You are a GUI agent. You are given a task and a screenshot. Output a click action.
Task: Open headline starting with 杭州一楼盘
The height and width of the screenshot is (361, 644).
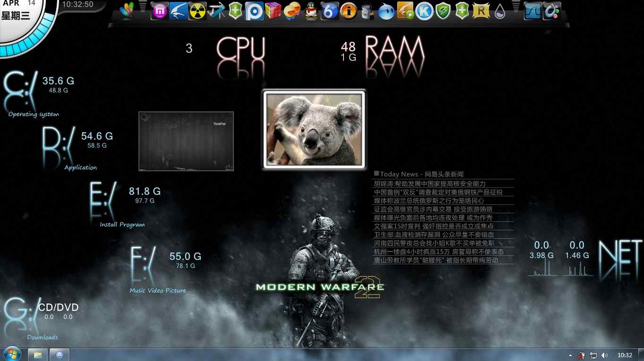click(x=439, y=252)
